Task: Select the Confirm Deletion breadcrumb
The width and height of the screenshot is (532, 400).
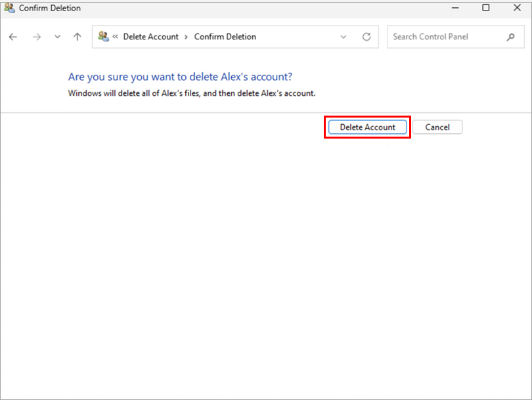Action: pos(225,37)
